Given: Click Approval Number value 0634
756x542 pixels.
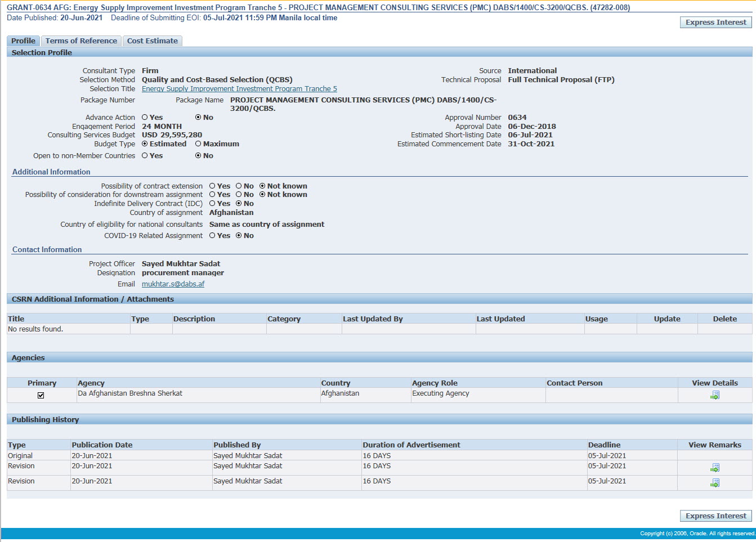Looking at the screenshot, I should click(517, 118).
